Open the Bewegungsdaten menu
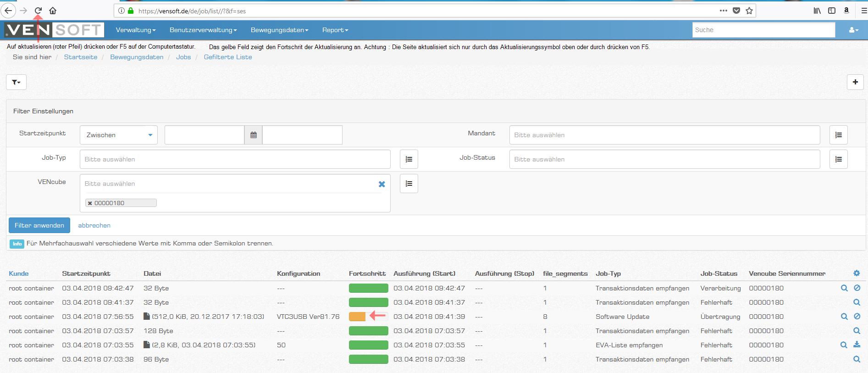 (x=279, y=30)
